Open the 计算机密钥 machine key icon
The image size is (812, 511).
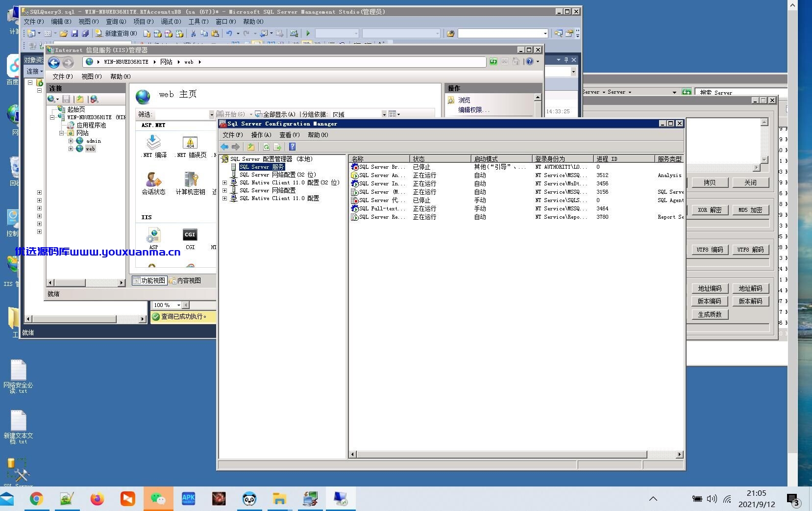click(190, 183)
